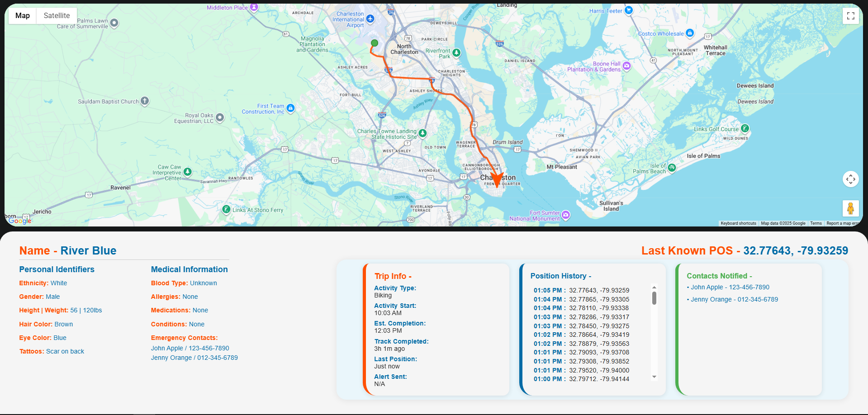Screen dimensions: 868x415
Task: Select position entry 32.78450, -79.93275
Action: click(581, 326)
